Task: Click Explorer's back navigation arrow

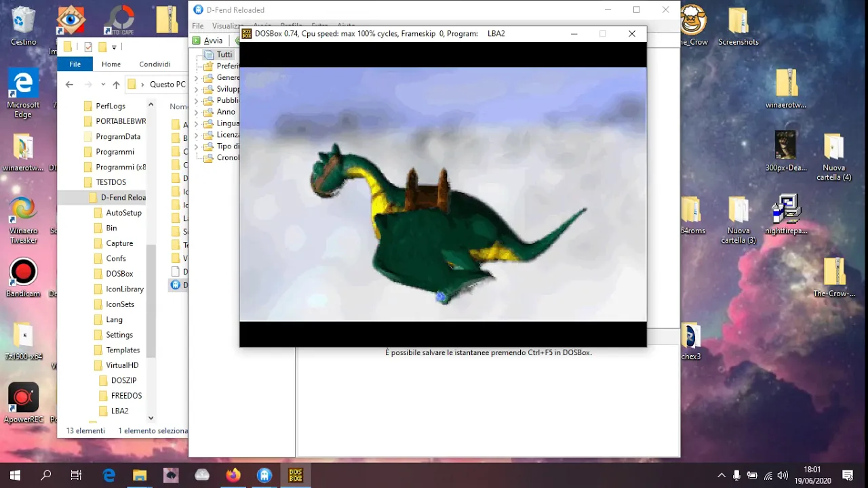Action: (x=69, y=85)
